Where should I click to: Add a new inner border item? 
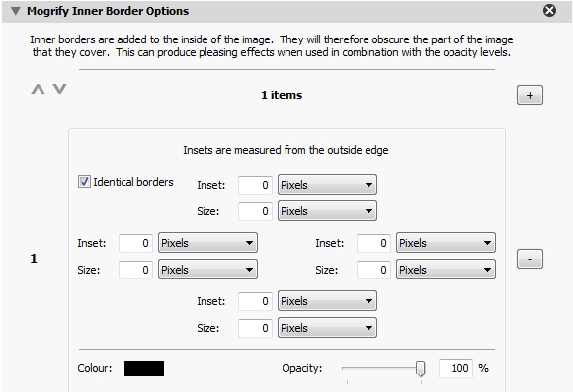pyautogui.click(x=530, y=95)
